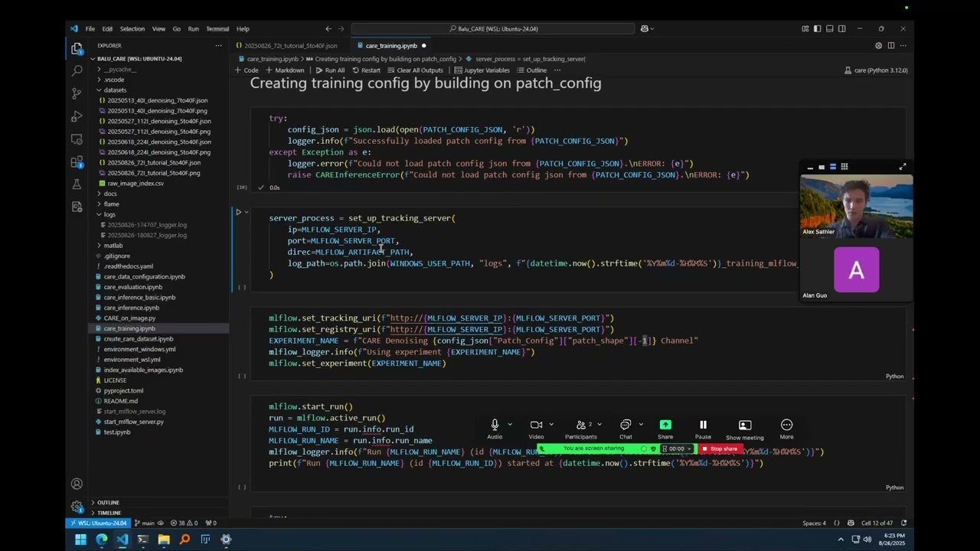Image resolution: width=980 pixels, height=551 pixels.
Task: Run the set_up_tracking_server cell
Action: click(x=238, y=212)
